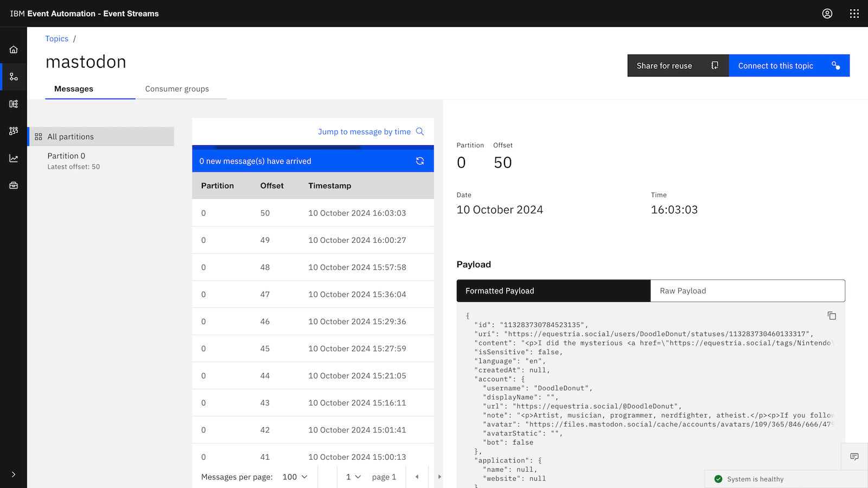Open the user profile avatar icon
This screenshot has width=868, height=488.
coord(827,14)
